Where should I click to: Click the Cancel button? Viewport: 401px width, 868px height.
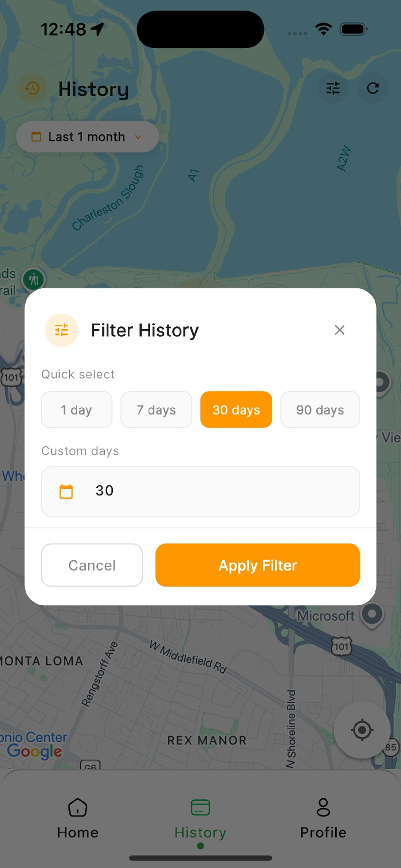(x=92, y=565)
